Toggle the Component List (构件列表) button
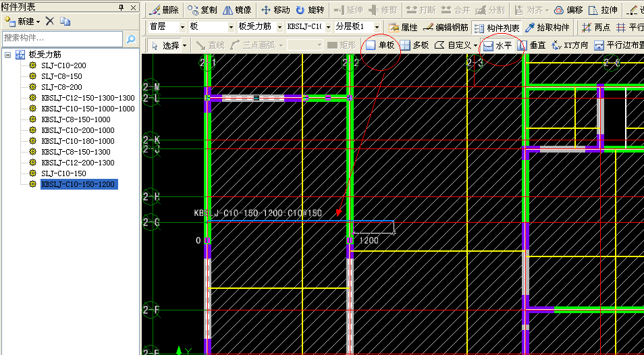 pos(497,28)
